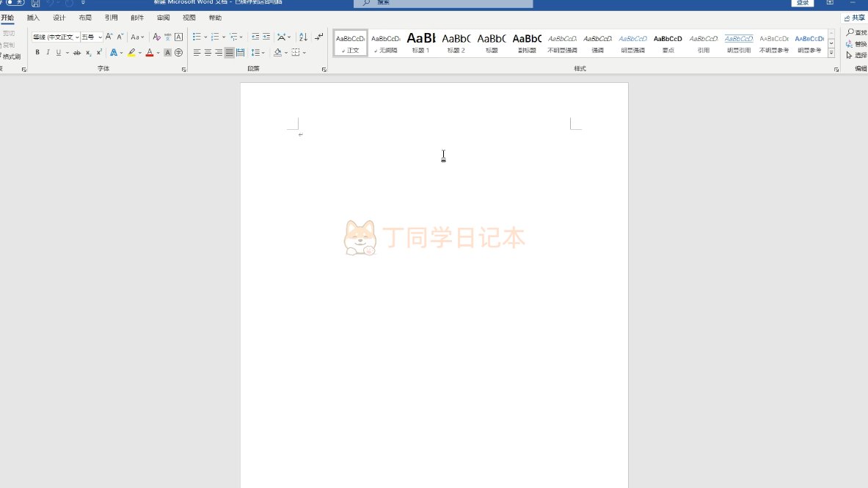
Task: Apply the yellow text highlight color
Action: [x=131, y=53]
